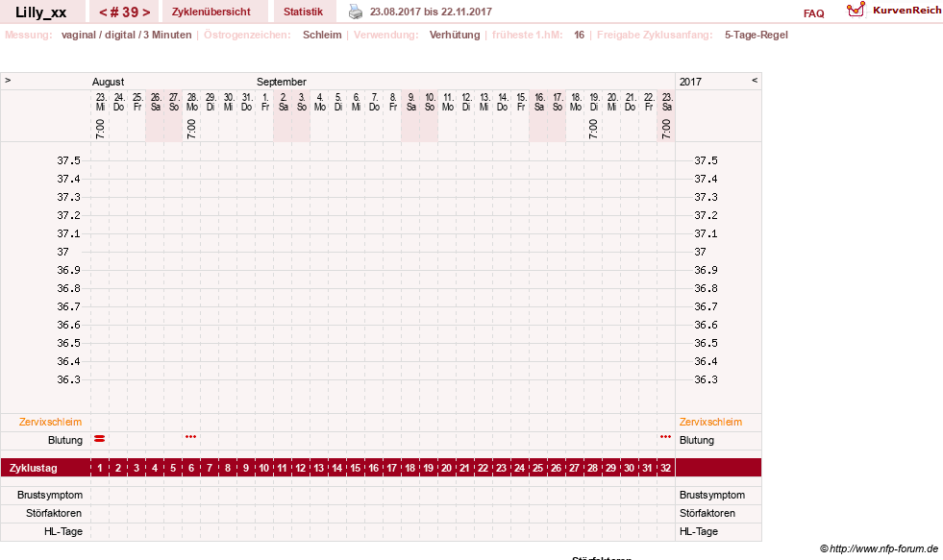
Task: Select cycle day 32 in Zyklustag row
Action: point(665,468)
